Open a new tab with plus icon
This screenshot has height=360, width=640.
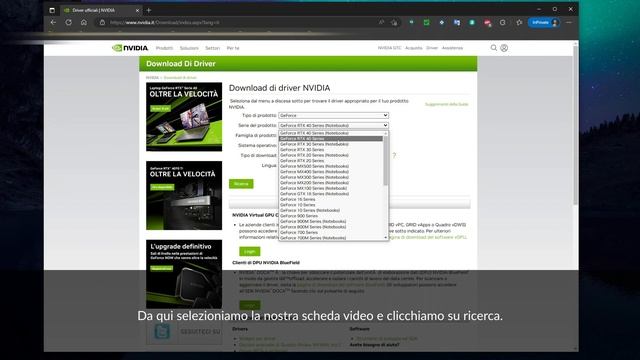pos(149,10)
